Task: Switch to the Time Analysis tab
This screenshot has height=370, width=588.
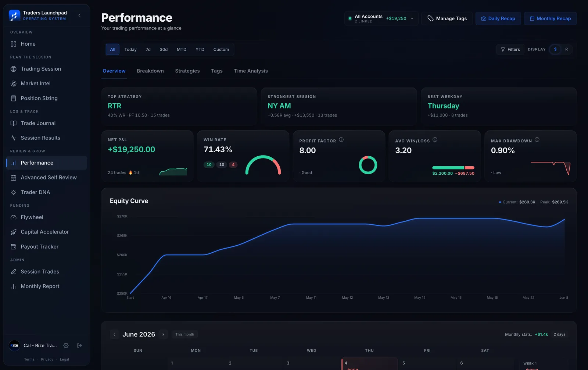Action: 251,71
